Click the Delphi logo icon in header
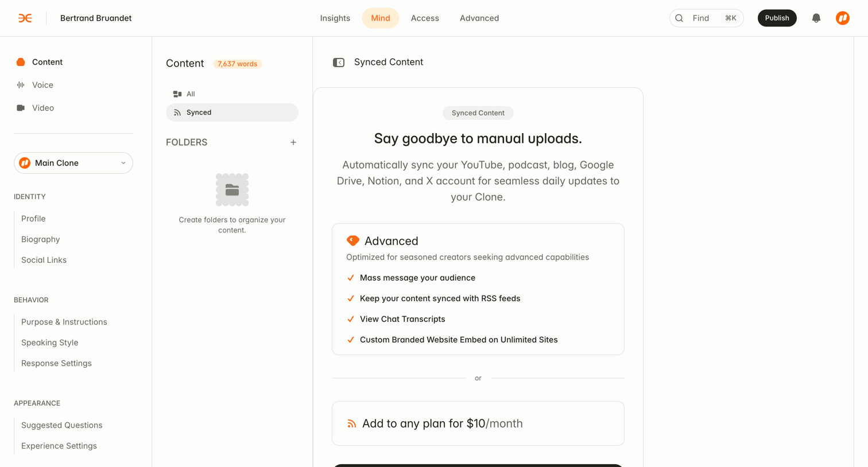Viewport: 868px width, 467px height. tap(25, 18)
